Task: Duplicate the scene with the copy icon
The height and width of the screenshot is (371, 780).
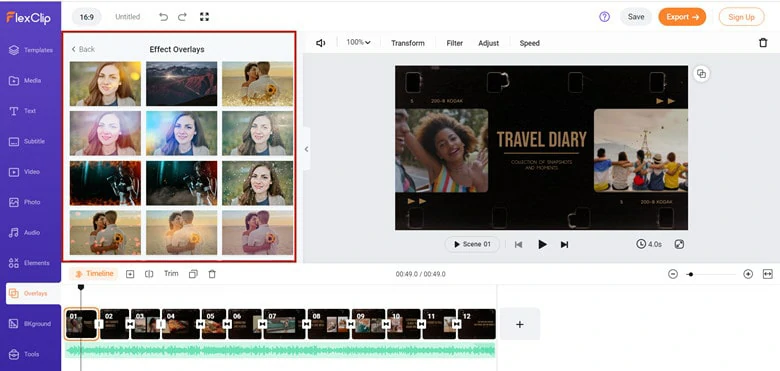Action: coord(194,274)
